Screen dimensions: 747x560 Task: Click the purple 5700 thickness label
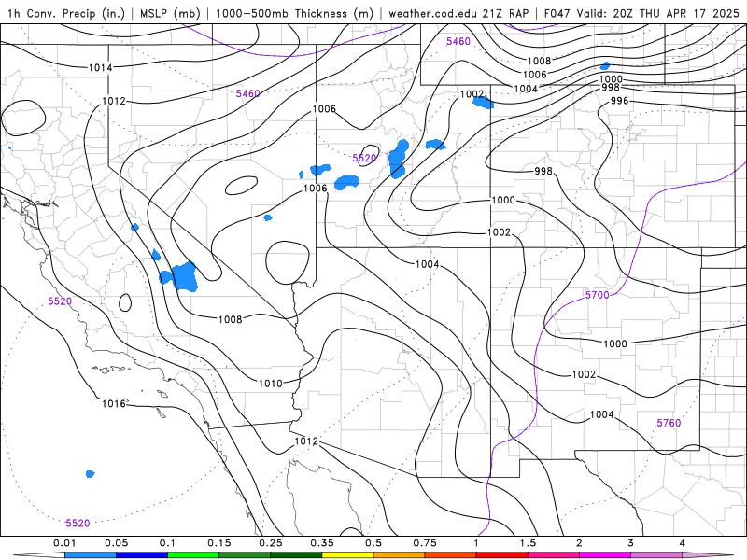click(597, 295)
